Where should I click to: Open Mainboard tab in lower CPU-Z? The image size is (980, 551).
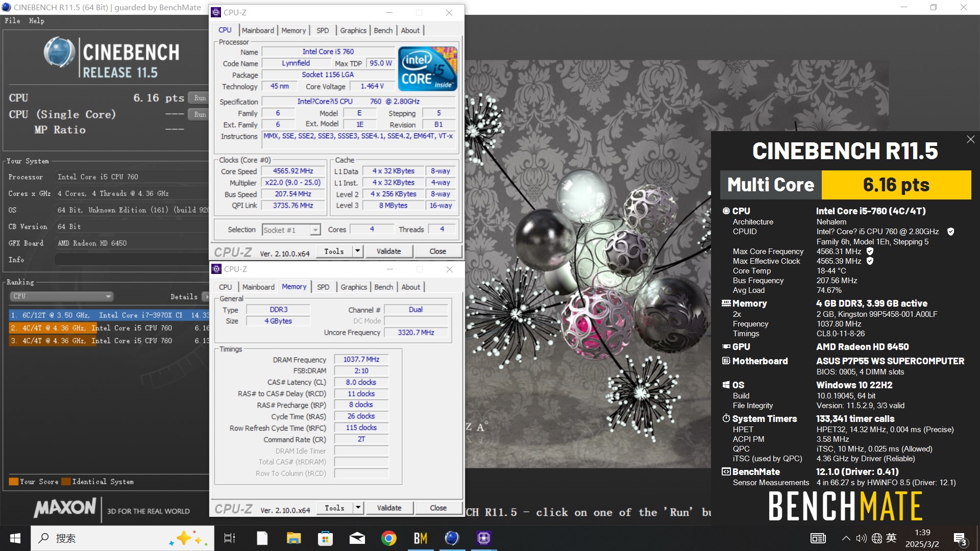pyautogui.click(x=258, y=287)
